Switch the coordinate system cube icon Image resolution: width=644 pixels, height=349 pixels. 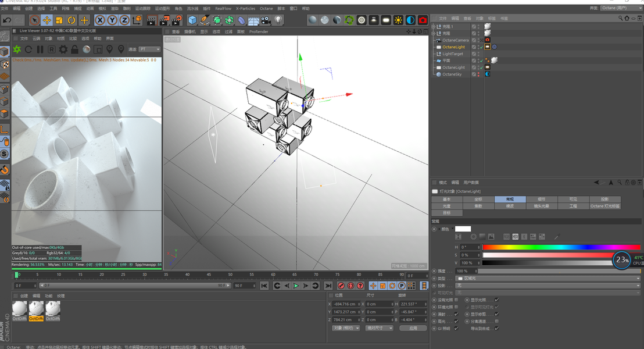[x=137, y=20]
